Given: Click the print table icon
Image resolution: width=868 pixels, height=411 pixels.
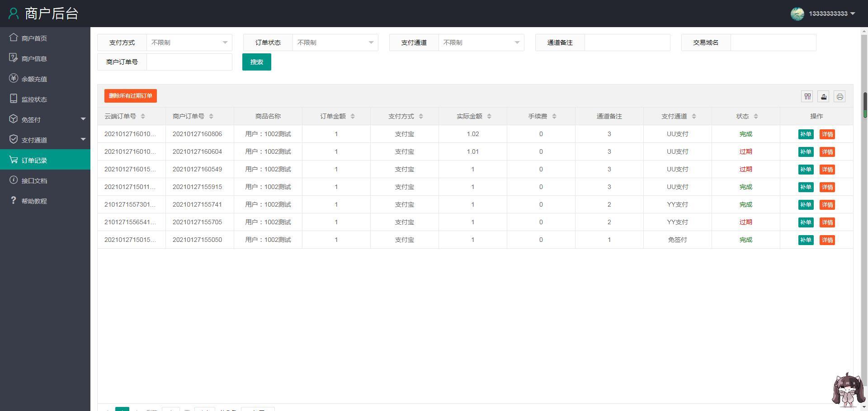Looking at the screenshot, I should (x=840, y=96).
